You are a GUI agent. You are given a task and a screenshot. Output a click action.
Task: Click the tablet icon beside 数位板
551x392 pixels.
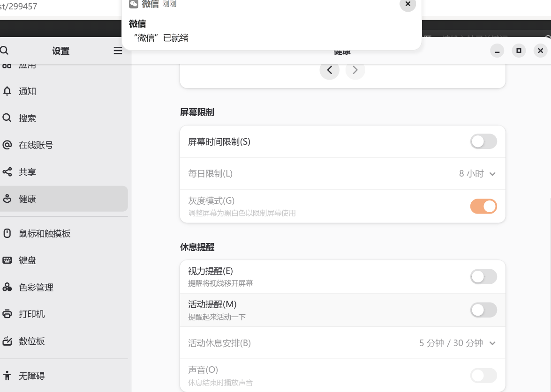(7, 341)
